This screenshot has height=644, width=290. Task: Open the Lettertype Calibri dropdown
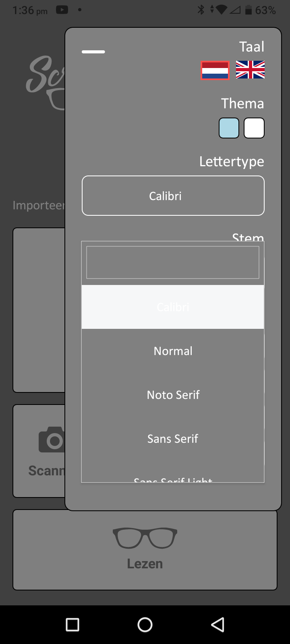173,196
